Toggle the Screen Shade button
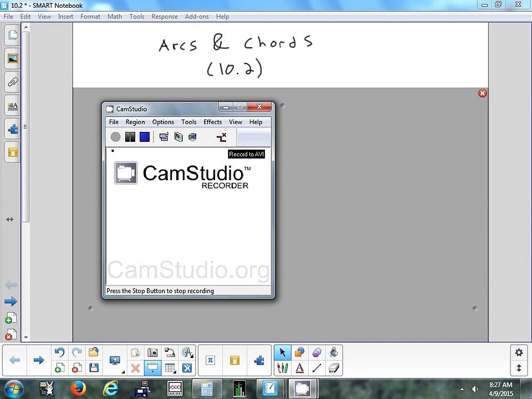Image resolution: width=532 pixels, height=399 pixels. pyautogui.click(x=153, y=368)
